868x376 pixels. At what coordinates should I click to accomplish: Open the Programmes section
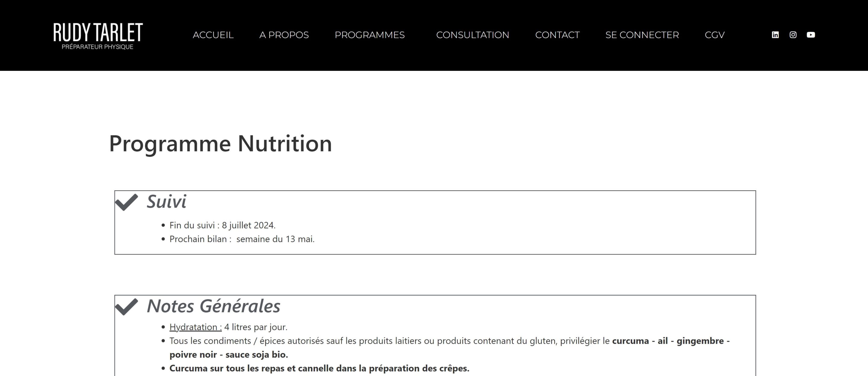[x=370, y=35]
